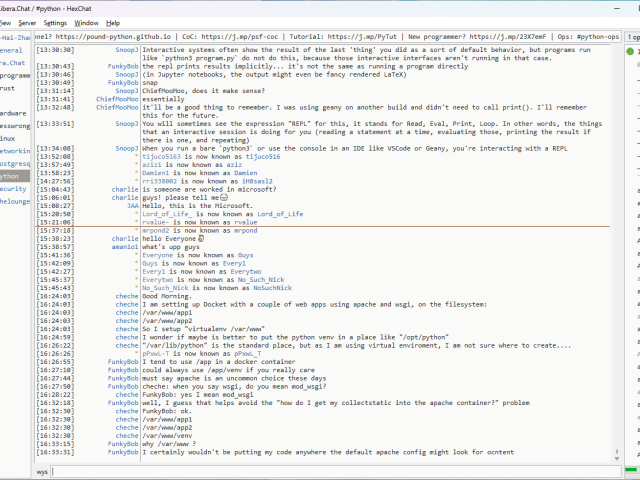Click the JAA nickname in chat
This screenshot has width=640, height=480.
coord(132,205)
